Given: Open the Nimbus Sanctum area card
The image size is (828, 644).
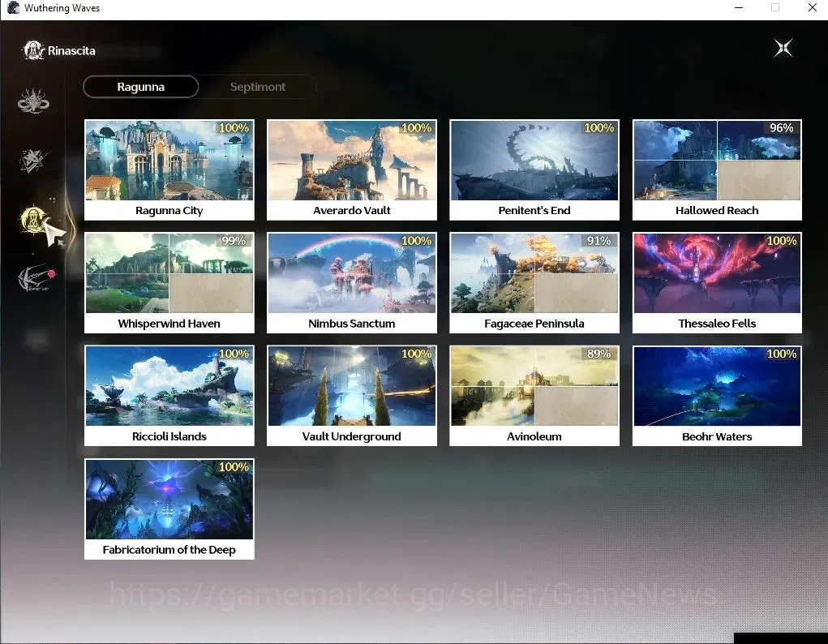Looking at the screenshot, I should (352, 282).
